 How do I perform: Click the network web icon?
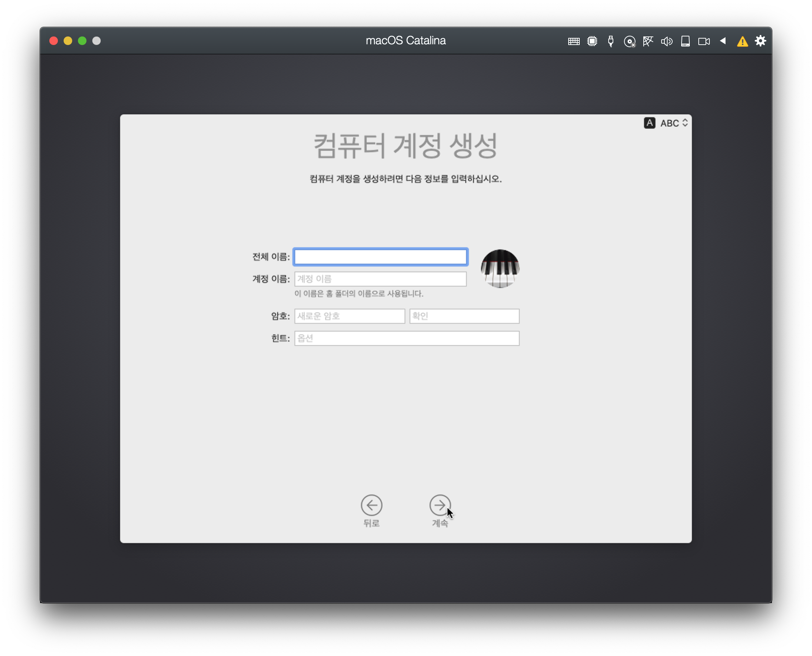point(648,41)
